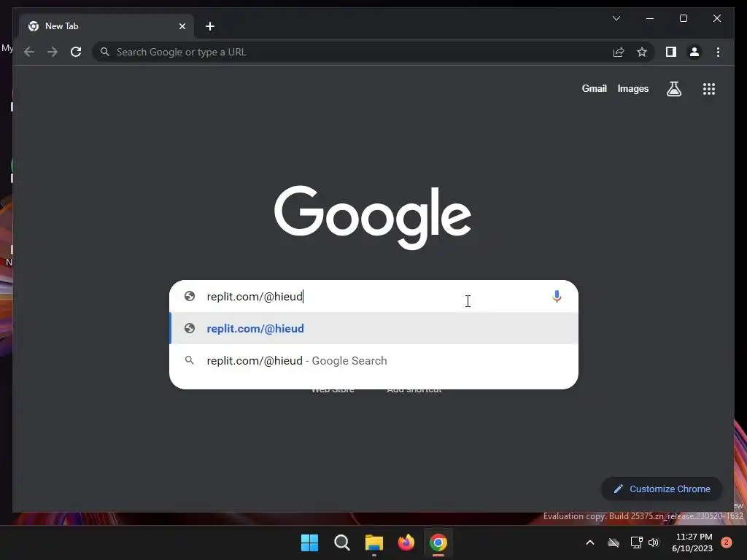The height and width of the screenshot is (560, 747).
Task: Open the notification badge showing 2
Action: tap(726, 542)
